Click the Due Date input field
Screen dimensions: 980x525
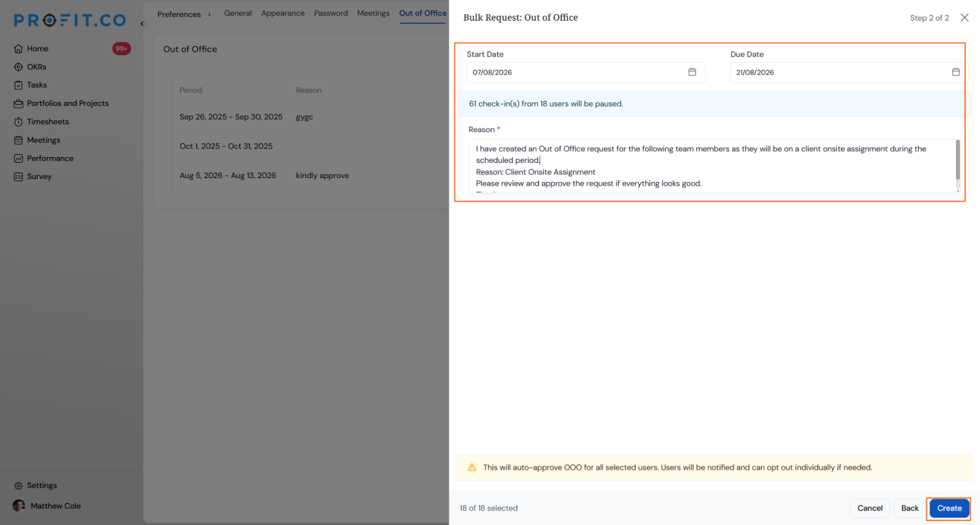pyautogui.click(x=849, y=72)
